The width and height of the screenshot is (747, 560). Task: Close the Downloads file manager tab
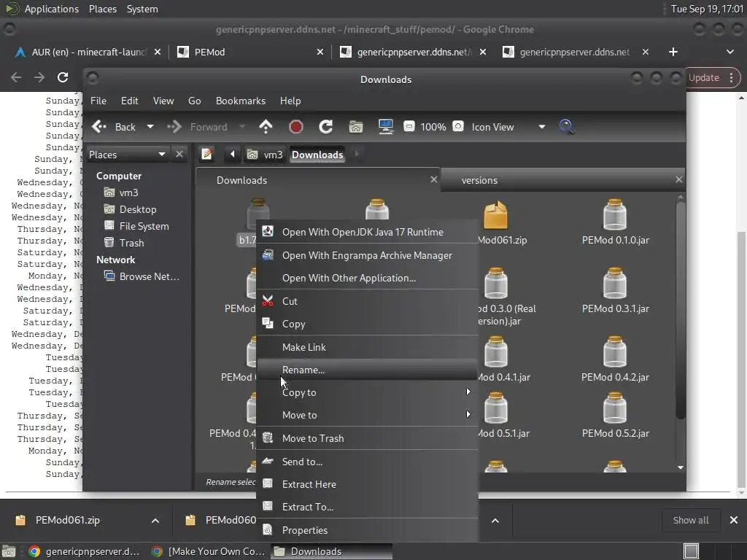tap(433, 179)
